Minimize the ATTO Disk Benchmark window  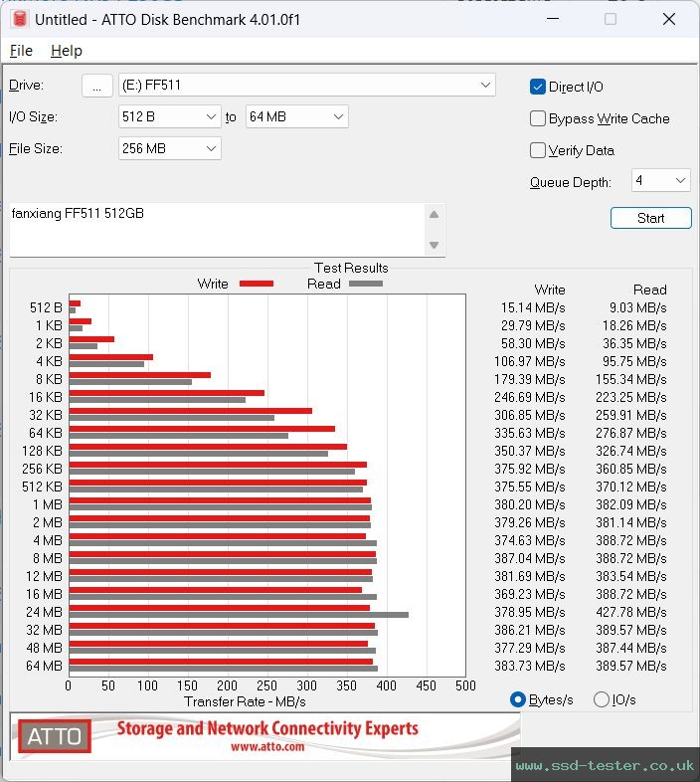pos(553,19)
